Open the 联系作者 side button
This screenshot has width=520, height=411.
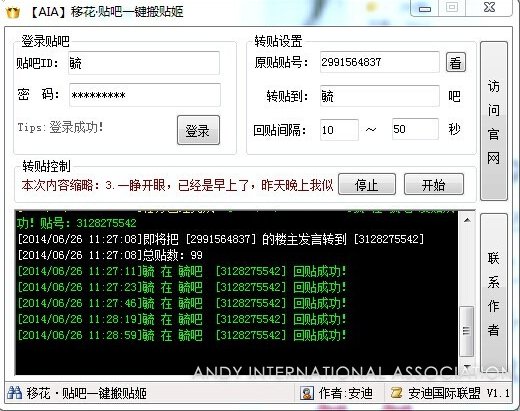pyautogui.click(x=494, y=293)
